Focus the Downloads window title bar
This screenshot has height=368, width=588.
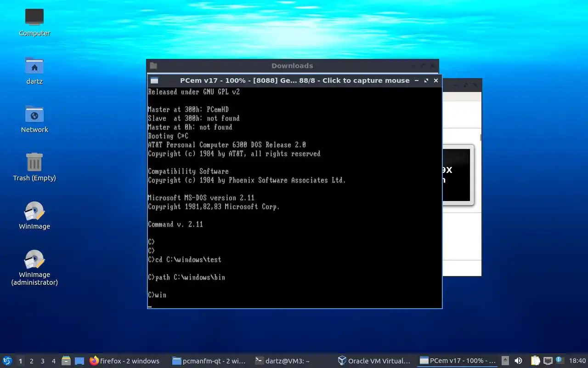pyautogui.click(x=292, y=66)
